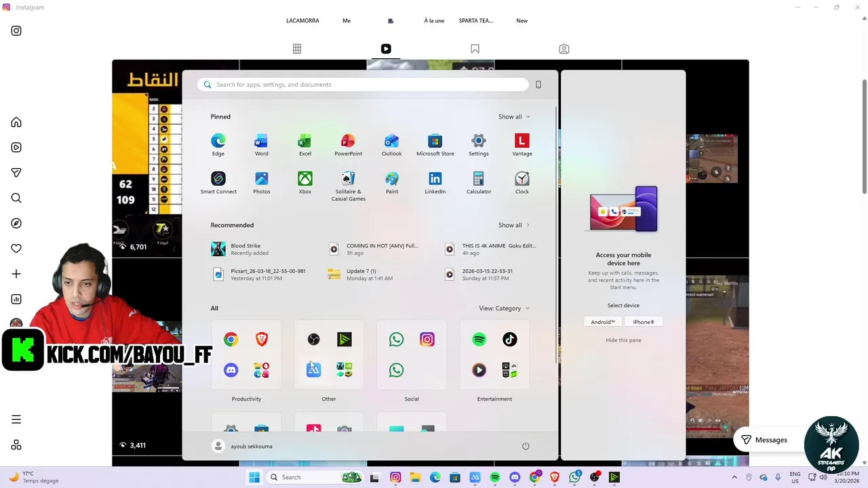Open the pinned Smart Connect app
Viewport: 868px width, 488px height.
click(x=218, y=183)
